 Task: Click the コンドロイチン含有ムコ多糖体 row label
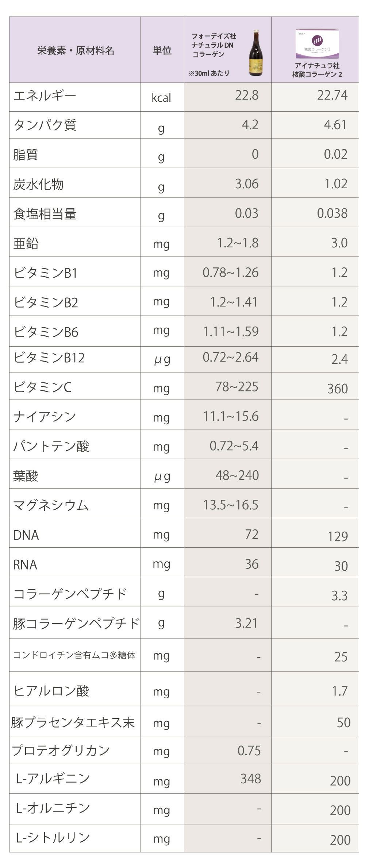point(74,655)
